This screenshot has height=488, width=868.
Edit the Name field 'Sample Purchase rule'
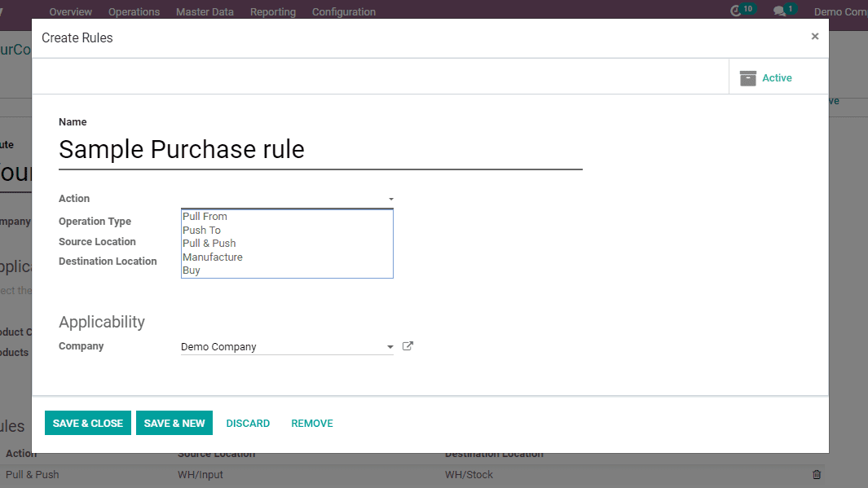(x=320, y=150)
